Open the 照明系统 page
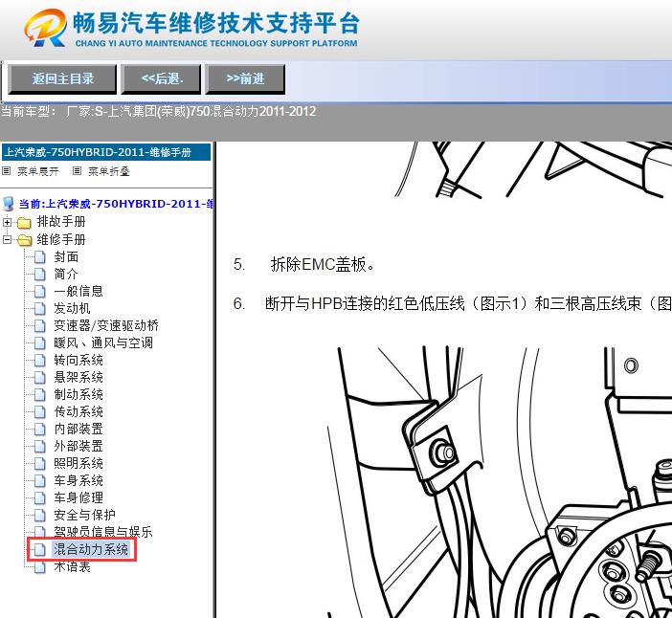Screen dimensions: 672x618 [78, 463]
